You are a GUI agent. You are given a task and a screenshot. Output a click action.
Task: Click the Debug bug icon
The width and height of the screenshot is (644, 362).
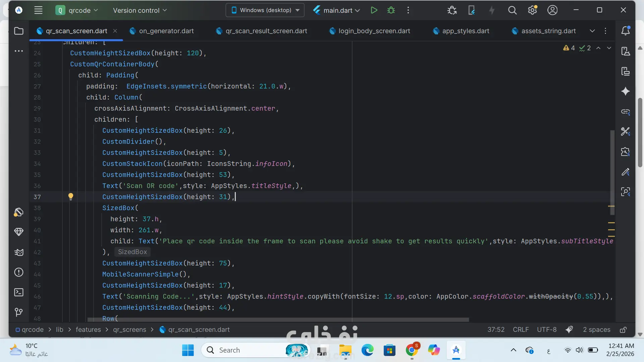(391, 10)
